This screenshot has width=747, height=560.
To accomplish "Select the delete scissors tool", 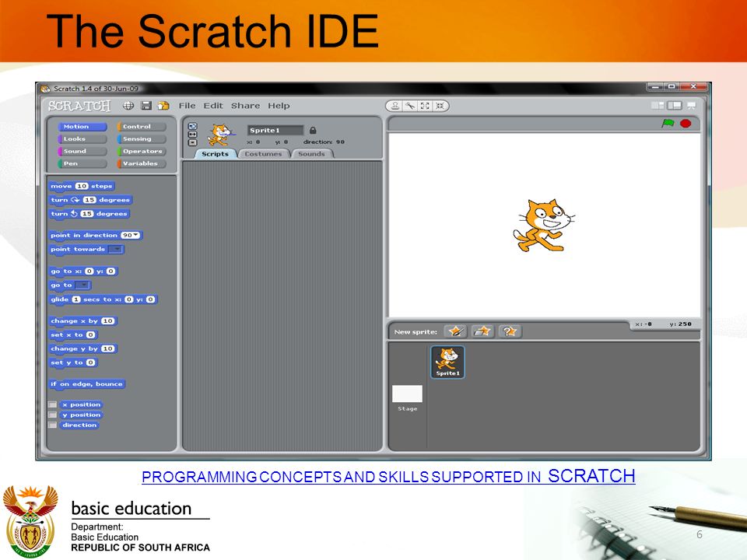I will click(410, 106).
